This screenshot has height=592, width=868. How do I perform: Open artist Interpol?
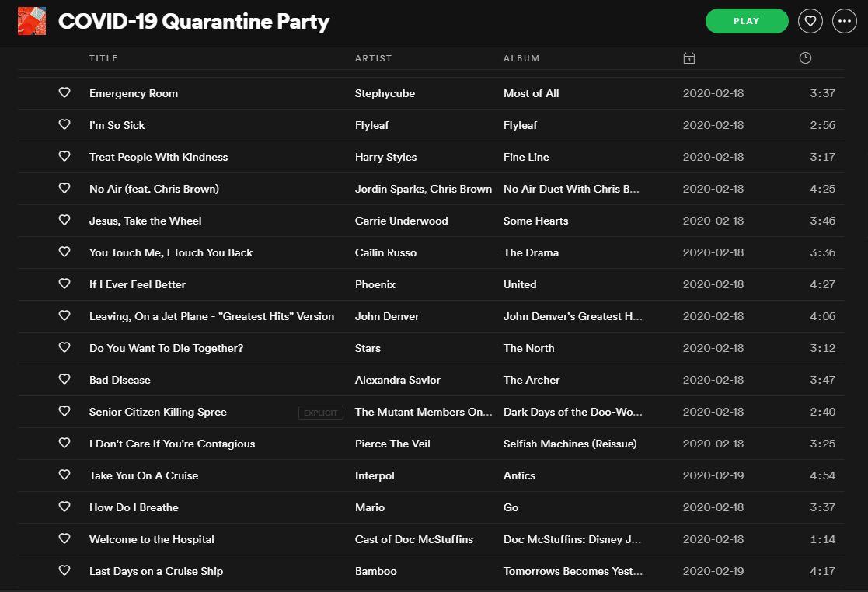click(375, 475)
